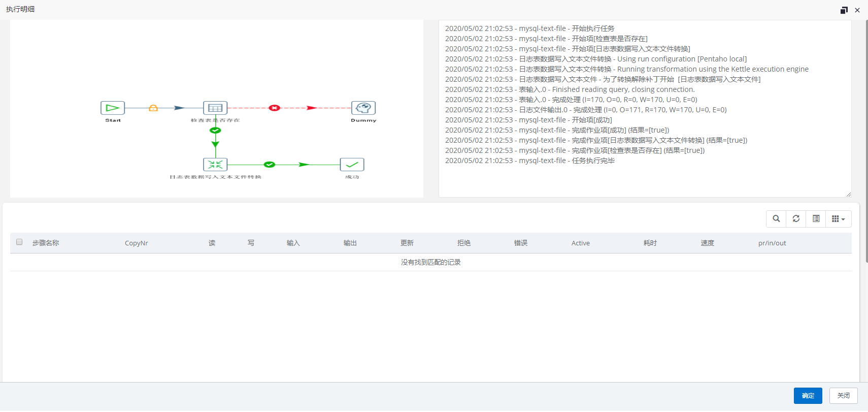Click log line 'Finished reading query, closing connection'

tap(570, 89)
